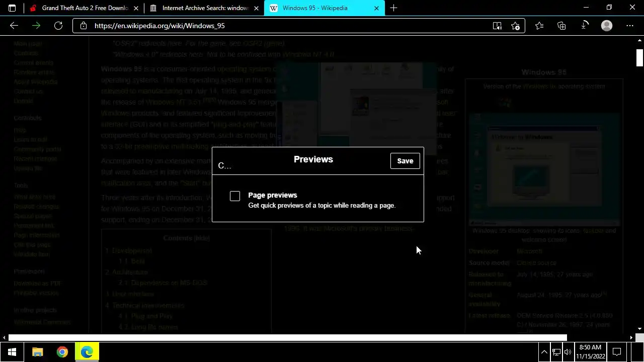Click the vertical scrollbar thumb

(640, 58)
